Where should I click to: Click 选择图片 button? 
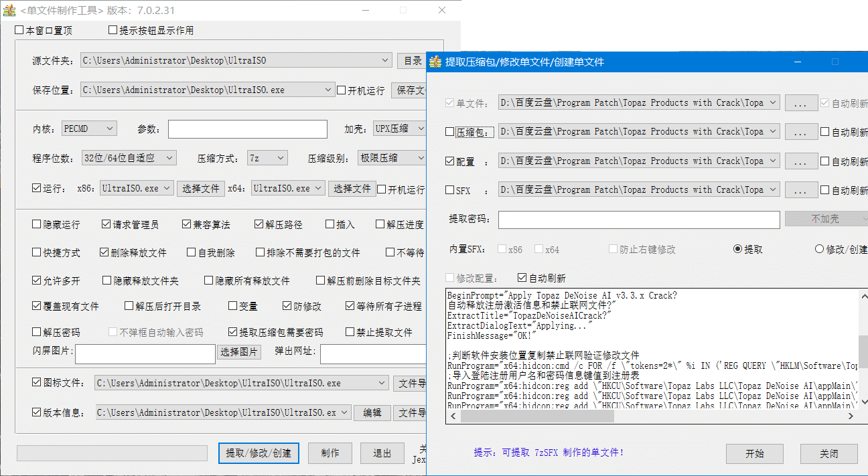[x=239, y=352]
